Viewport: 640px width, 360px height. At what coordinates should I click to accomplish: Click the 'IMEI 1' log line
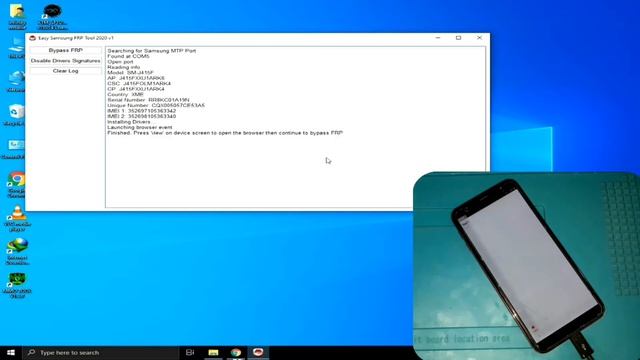pyautogui.click(x=142, y=111)
